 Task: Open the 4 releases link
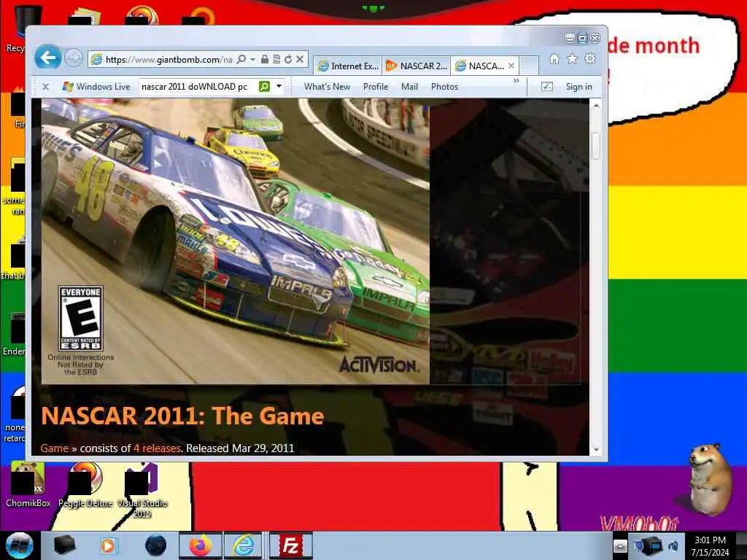pyautogui.click(x=158, y=448)
